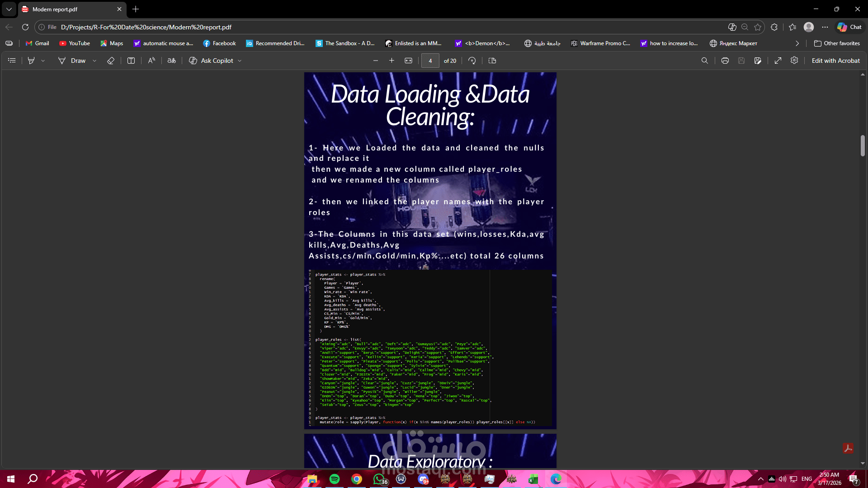This screenshot has width=868, height=488.
Task: Open the table of contents sidebar
Action: pos(12,61)
